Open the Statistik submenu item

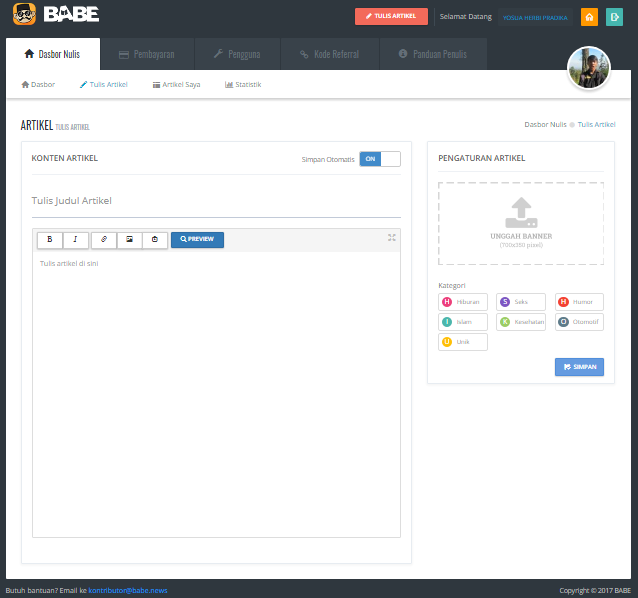(x=243, y=85)
